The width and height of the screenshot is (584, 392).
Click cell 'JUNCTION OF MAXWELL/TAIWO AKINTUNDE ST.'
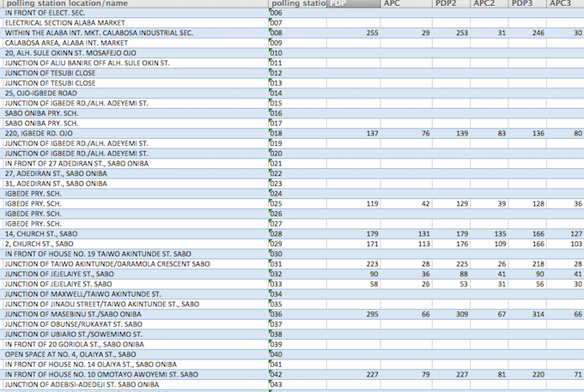[x=134, y=294]
